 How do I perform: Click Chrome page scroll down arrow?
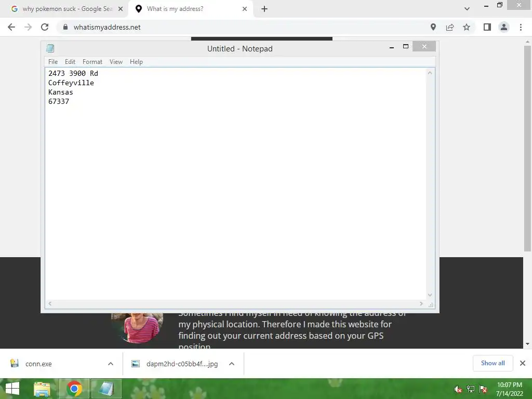coord(527,344)
